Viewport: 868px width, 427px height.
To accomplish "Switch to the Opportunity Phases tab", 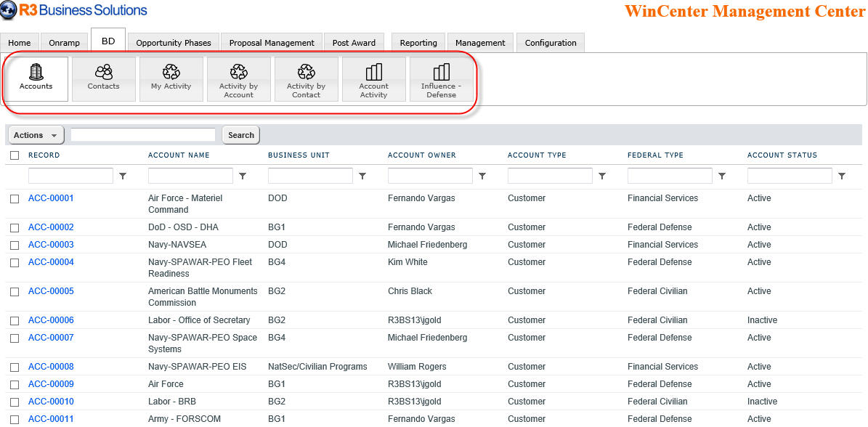I will point(174,43).
